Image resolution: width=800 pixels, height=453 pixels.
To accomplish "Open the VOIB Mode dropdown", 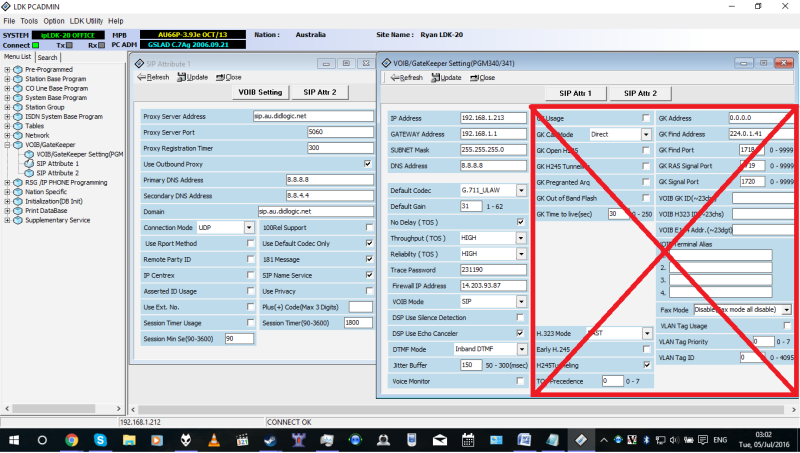I will [x=521, y=301].
